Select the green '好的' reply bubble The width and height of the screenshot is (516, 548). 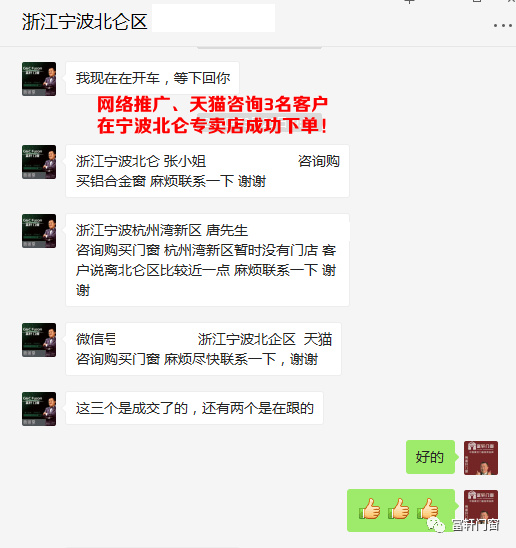tap(430, 457)
